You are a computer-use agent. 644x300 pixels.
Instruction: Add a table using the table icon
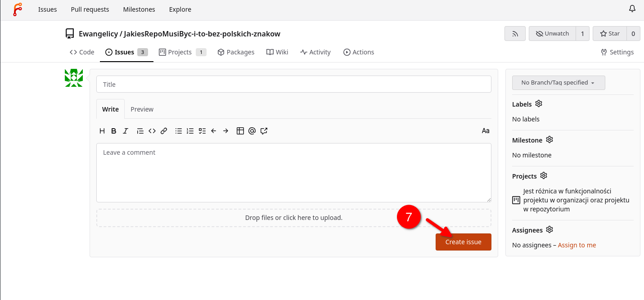point(240,131)
